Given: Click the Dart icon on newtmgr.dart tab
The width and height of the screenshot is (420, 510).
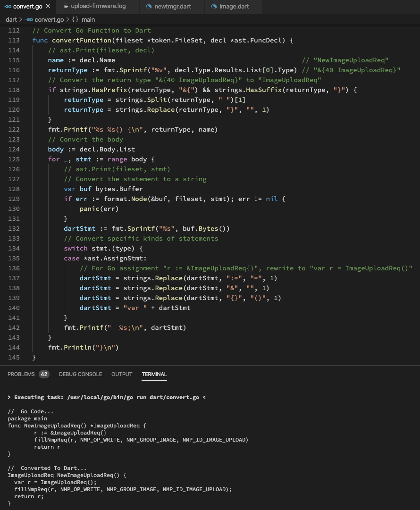Looking at the screenshot, I should [149, 6].
